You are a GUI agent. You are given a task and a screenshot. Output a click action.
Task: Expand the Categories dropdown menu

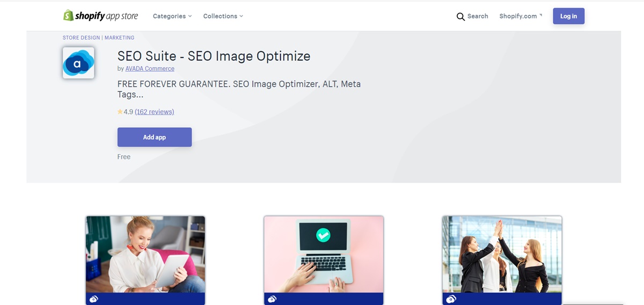[172, 16]
